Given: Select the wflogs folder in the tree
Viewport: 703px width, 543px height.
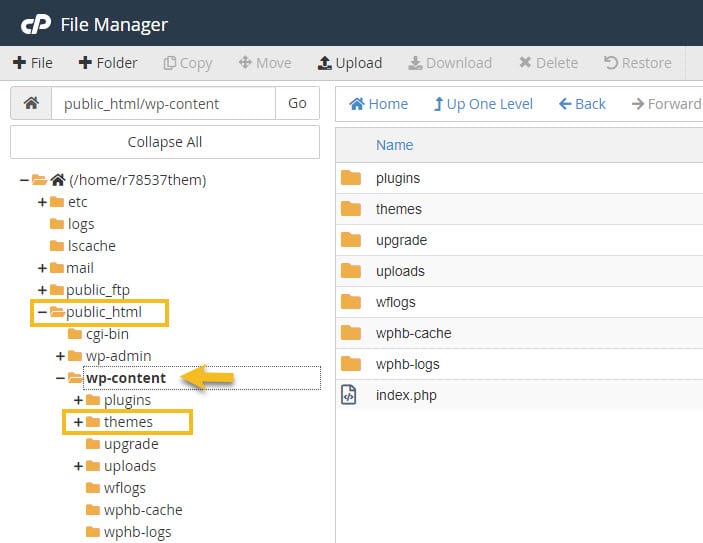Looking at the screenshot, I should (125, 488).
